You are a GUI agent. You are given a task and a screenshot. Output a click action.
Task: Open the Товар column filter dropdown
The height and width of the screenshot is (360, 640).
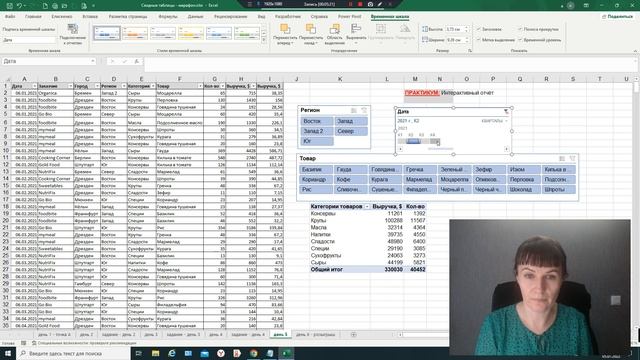pyautogui.click(x=200, y=86)
